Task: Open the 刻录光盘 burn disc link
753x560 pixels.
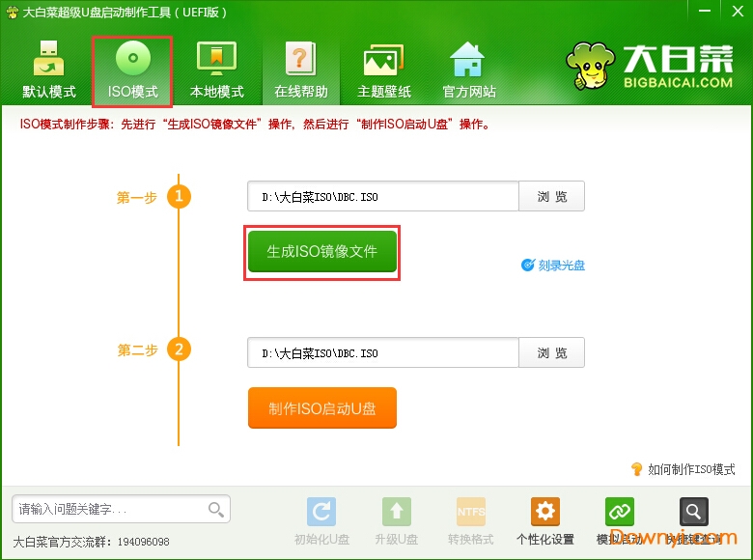Action: click(553, 265)
